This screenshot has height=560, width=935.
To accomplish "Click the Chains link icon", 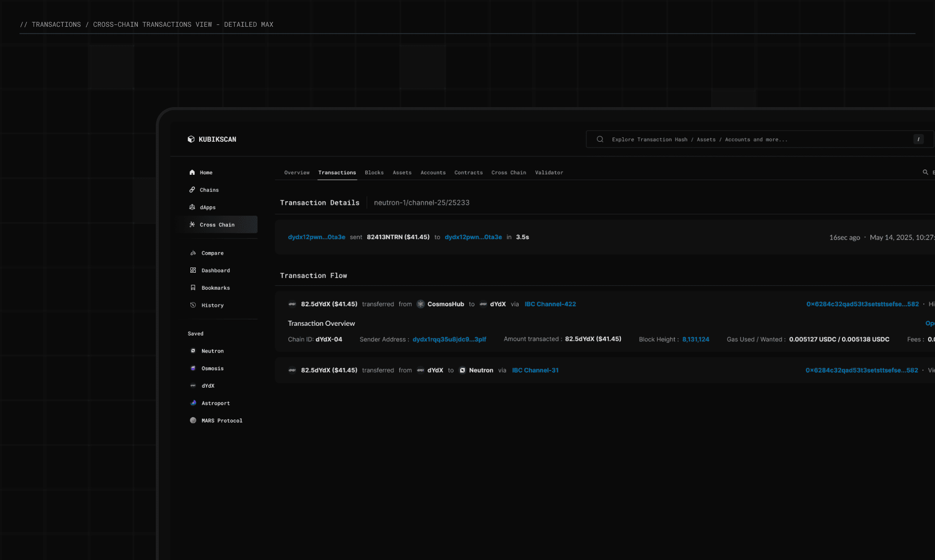I will [x=192, y=190].
